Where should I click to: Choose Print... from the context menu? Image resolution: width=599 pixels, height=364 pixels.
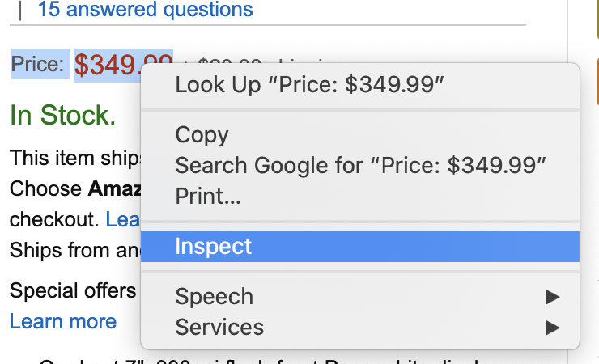coord(207,195)
